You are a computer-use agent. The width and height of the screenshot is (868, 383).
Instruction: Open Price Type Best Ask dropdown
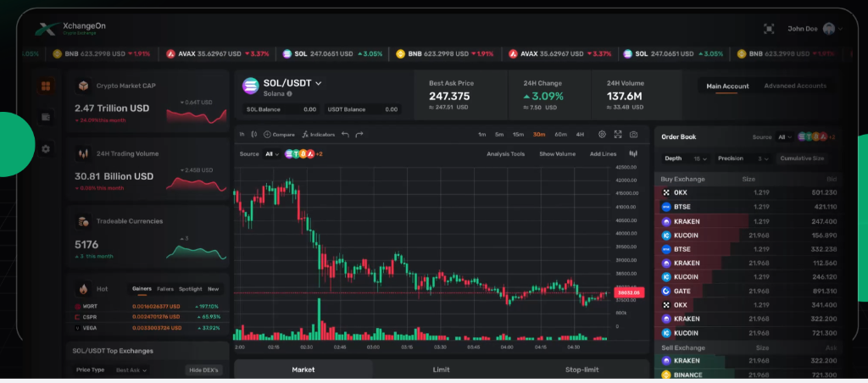click(131, 369)
